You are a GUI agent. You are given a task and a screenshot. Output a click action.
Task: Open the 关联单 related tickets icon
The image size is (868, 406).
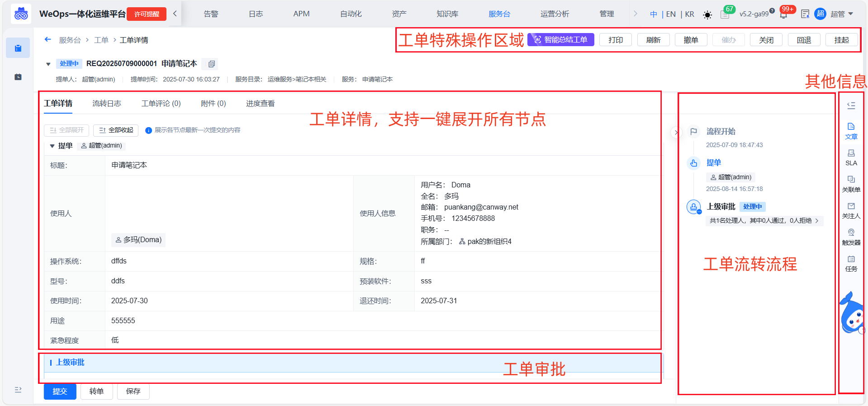(851, 183)
